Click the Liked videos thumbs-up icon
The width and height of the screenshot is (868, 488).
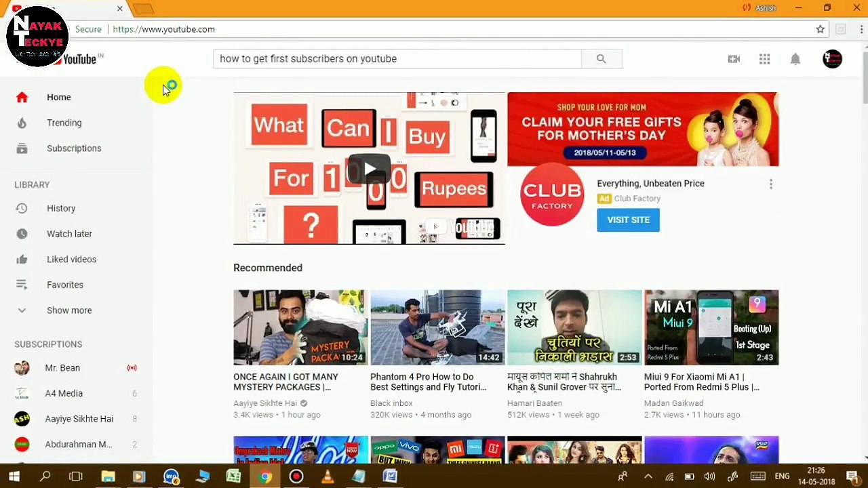pos(22,259)
